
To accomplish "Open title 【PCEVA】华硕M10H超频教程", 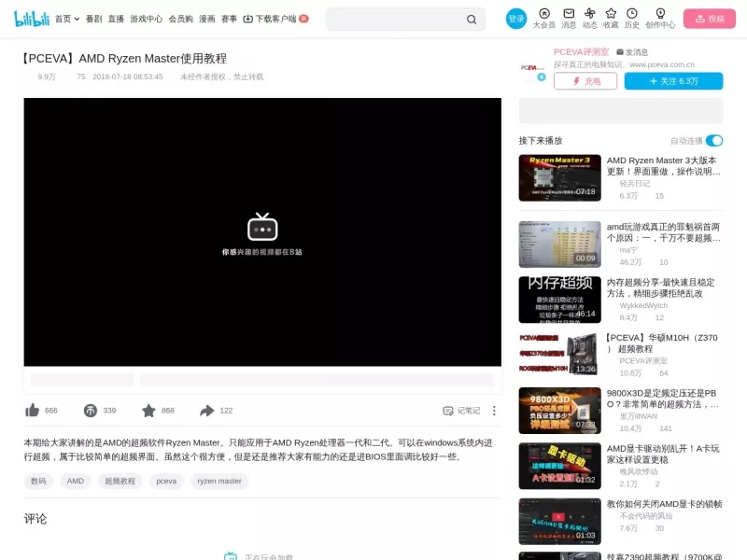I will coord(662,343).
